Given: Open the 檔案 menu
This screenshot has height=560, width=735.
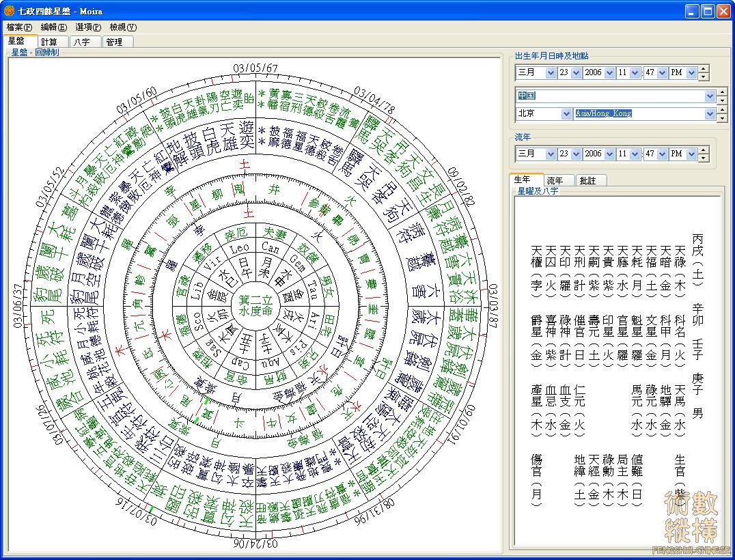Looking at the screenshot, I should pyautogui.click(x=18, y=27).
